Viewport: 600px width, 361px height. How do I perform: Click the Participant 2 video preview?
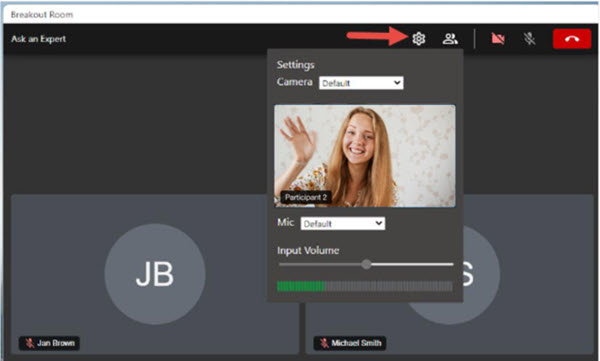[365, 156]
